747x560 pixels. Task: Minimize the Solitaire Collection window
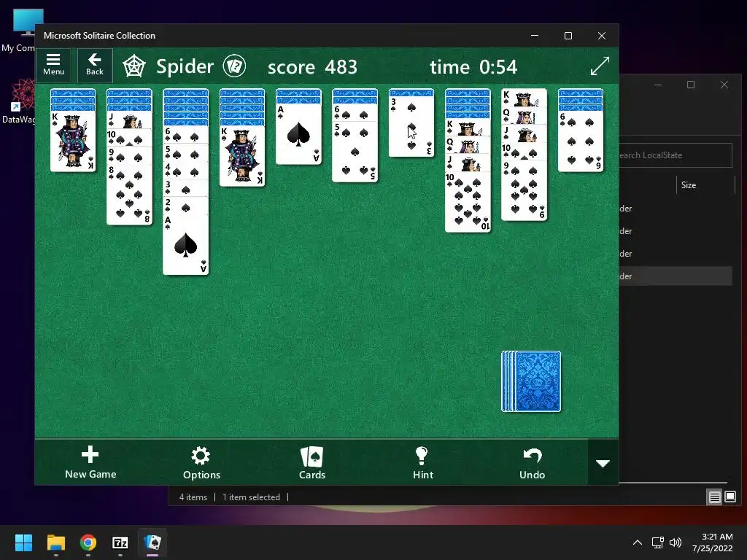tap(535, 36)
